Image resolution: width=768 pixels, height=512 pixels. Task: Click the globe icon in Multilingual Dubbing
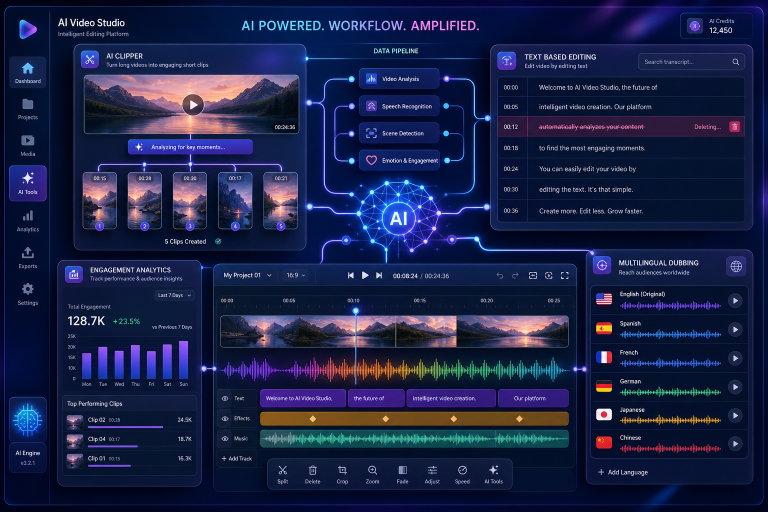(736, 267)
